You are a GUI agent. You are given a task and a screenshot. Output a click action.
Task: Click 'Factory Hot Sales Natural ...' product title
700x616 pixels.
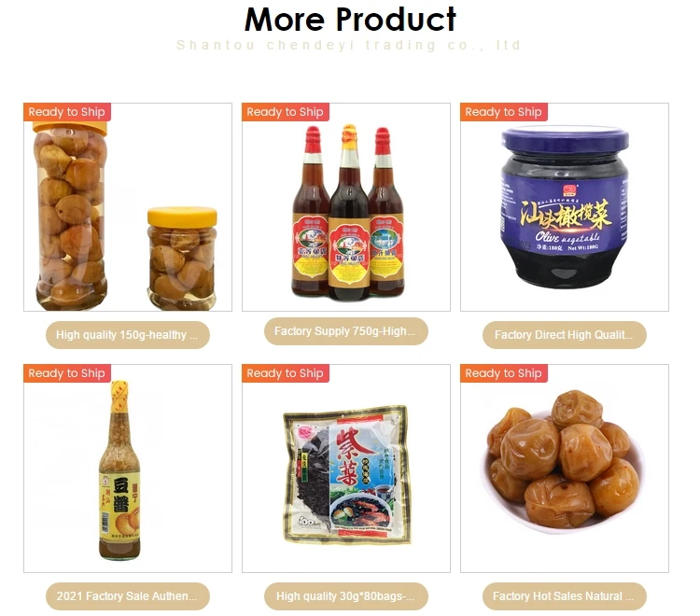point(565,595)
